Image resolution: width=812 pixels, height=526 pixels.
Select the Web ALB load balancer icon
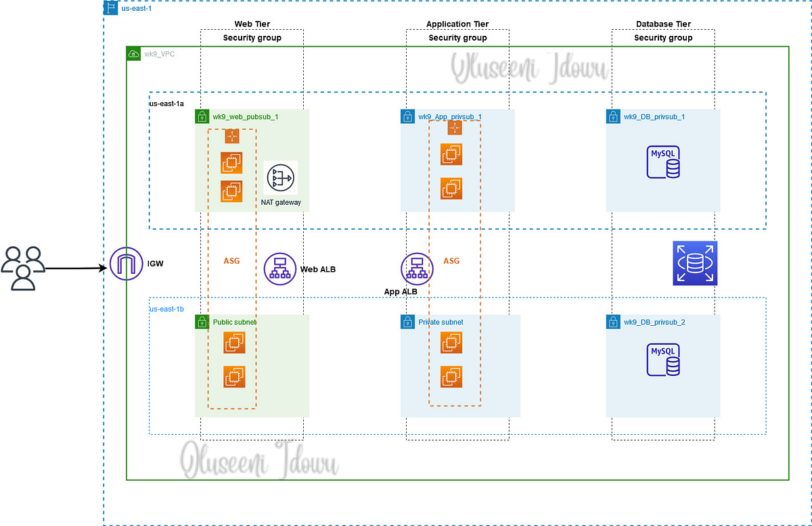280,268
